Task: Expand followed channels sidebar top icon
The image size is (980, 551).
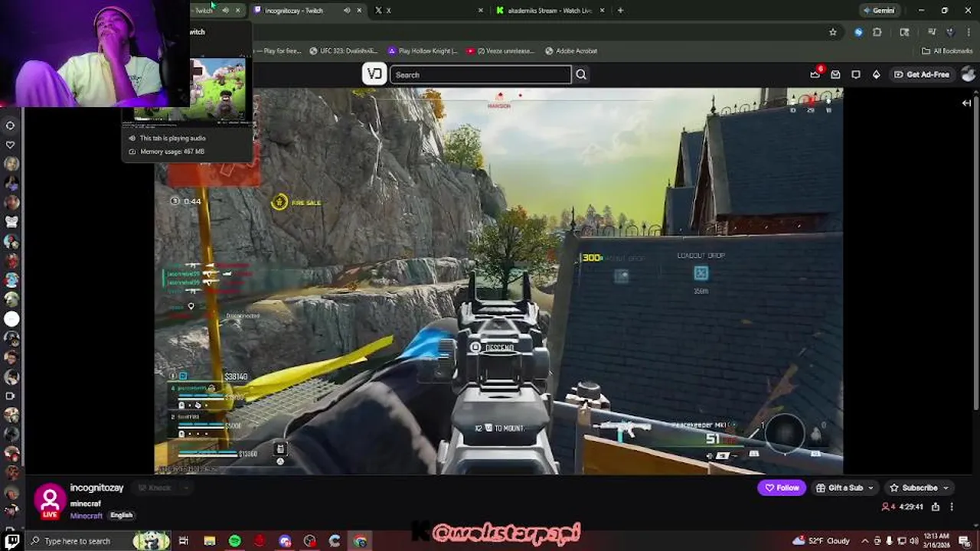Action: pos(11,126)
